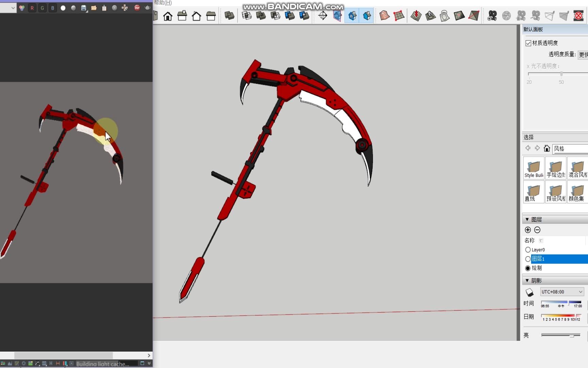Enable track mouse while rendering icon

tap(125, 8)
